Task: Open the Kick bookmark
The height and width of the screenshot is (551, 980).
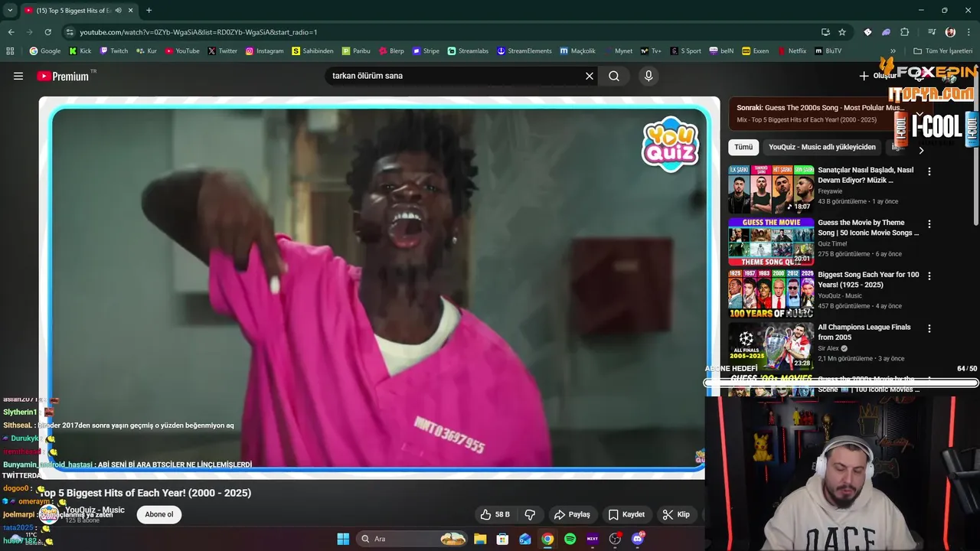Action: click(80, 51)
